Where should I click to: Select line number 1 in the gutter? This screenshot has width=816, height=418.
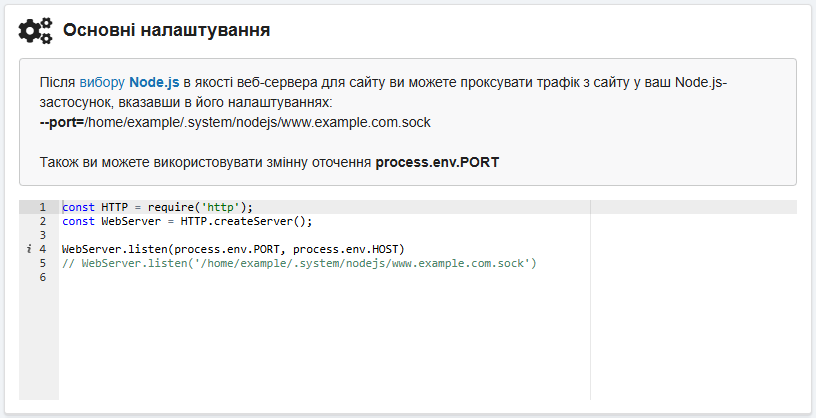tap(43, 207)
